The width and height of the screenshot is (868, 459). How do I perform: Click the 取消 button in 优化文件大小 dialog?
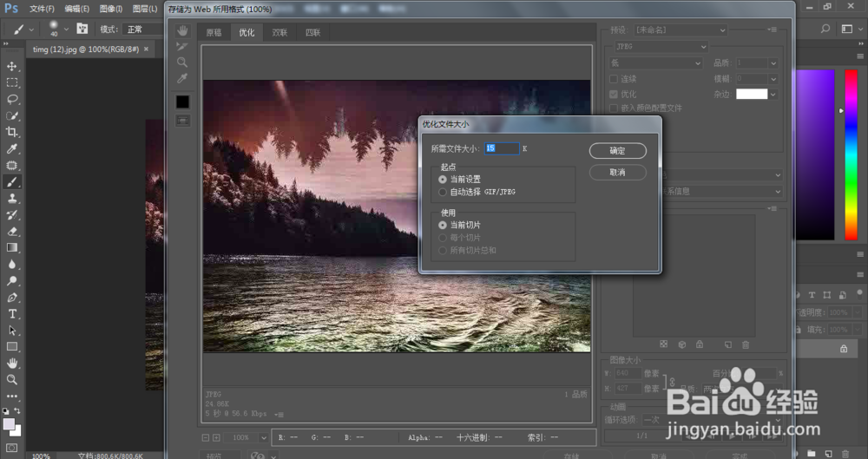tap(618, 172)
